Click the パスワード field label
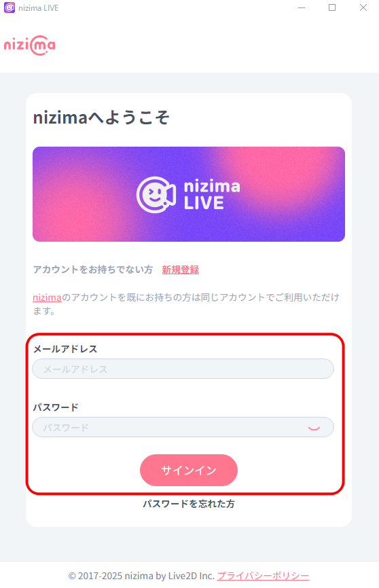The image size is (379, 588). tap(56, 407)
